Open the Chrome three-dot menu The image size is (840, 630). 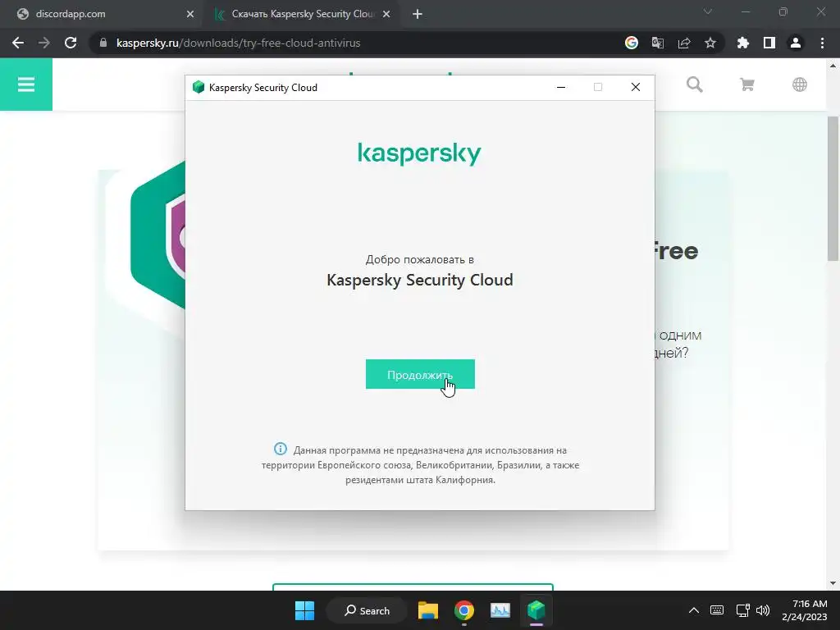(x=822, y=43)
